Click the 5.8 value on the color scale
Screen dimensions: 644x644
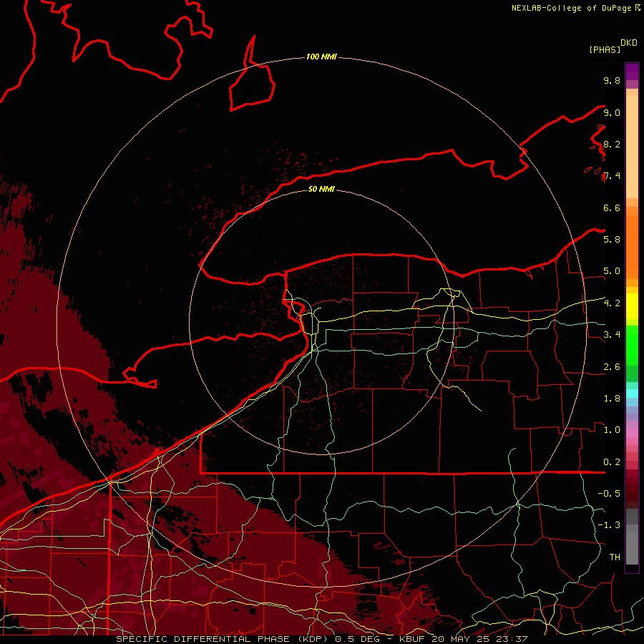(x=612, y=239)
